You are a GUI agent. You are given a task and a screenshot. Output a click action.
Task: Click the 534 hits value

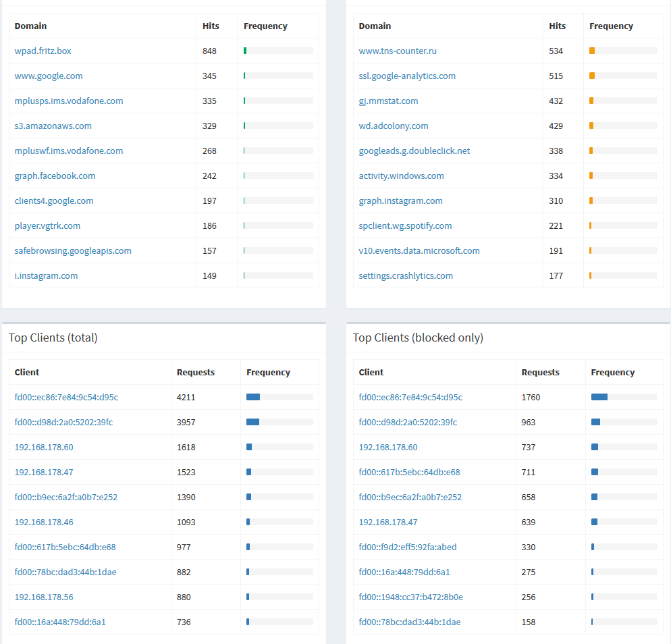coord(556,51)
